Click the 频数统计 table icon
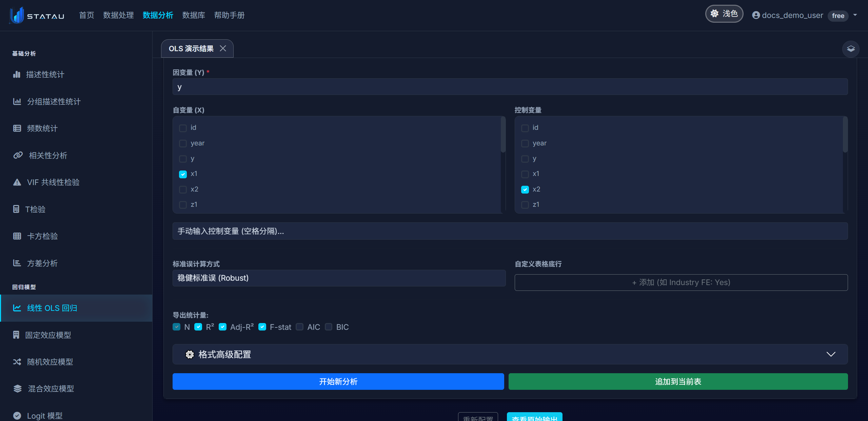The height and width of the screenshot is (421, 868). coord(17,128)
